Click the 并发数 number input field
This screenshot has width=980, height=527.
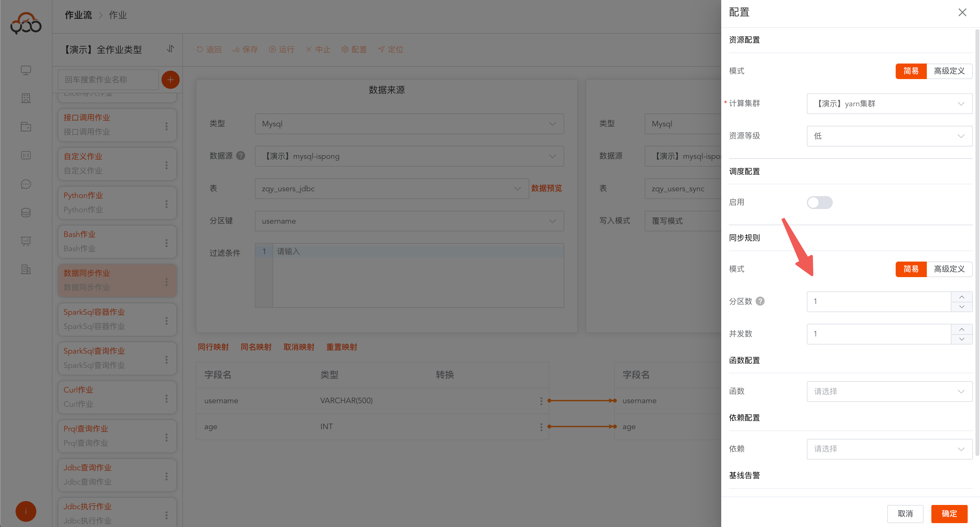[879, 334]
